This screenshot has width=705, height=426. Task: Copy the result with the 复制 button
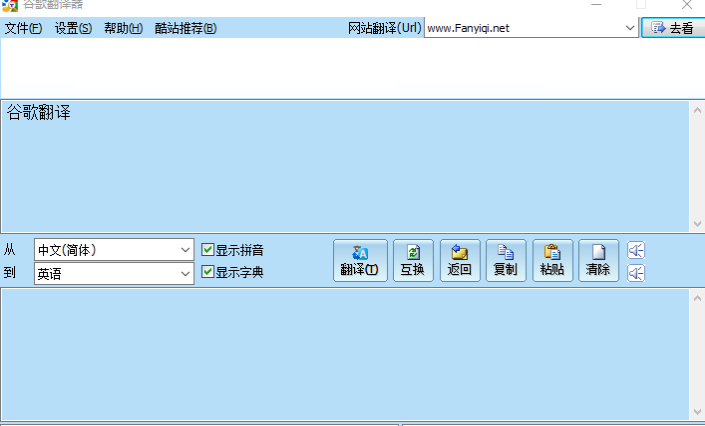506,260
